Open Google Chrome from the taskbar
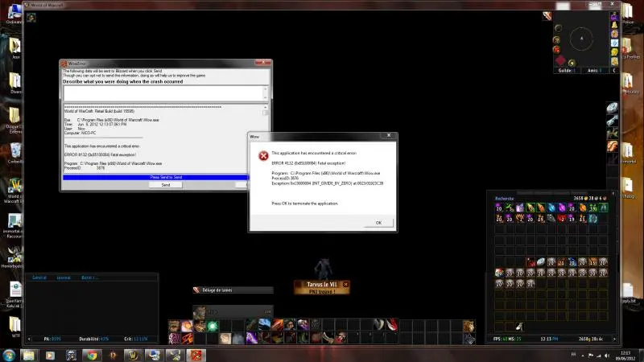Screen dimensions: 644x362 click(x=92, y=355)
